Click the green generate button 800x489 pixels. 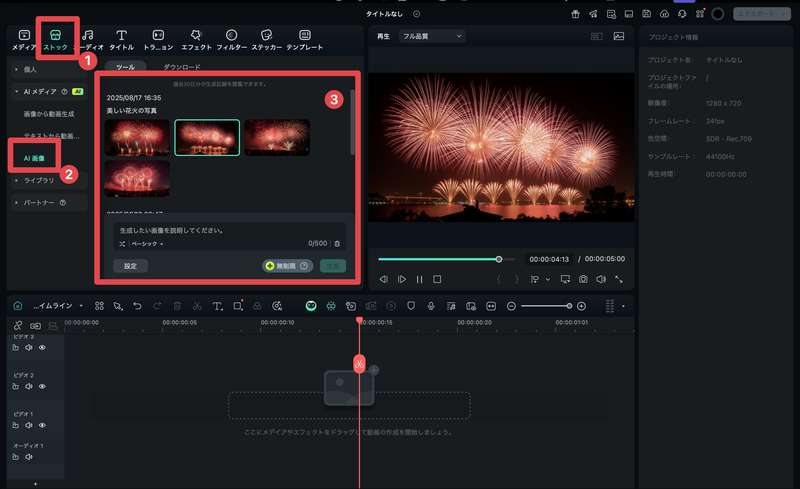pyautogui.click(x=333, y=266)
